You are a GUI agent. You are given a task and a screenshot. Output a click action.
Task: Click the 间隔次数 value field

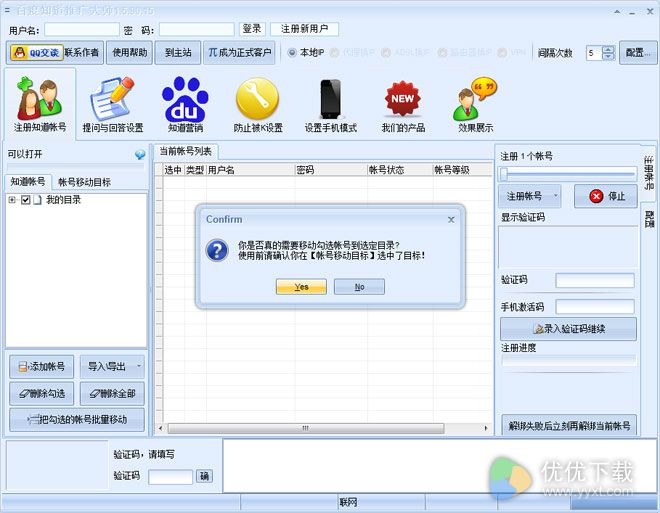coord(594,53)
